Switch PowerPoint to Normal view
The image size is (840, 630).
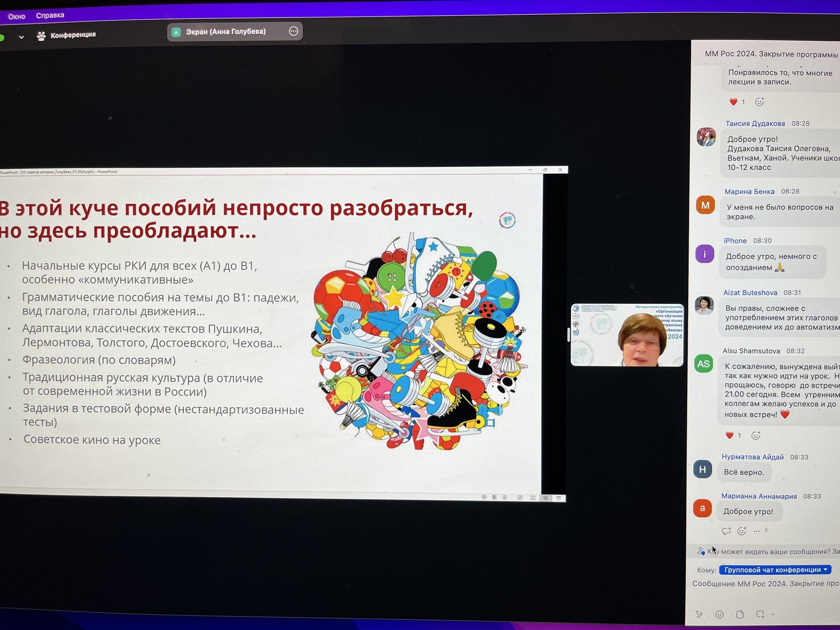pos(520,498)
